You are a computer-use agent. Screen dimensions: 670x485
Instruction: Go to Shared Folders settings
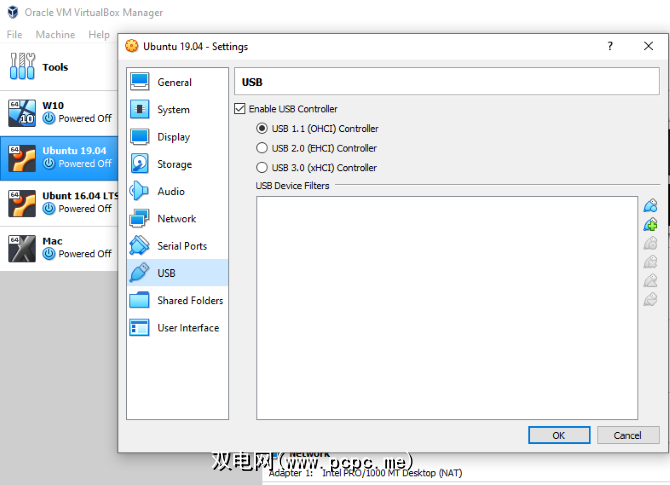tap(177, 300)
